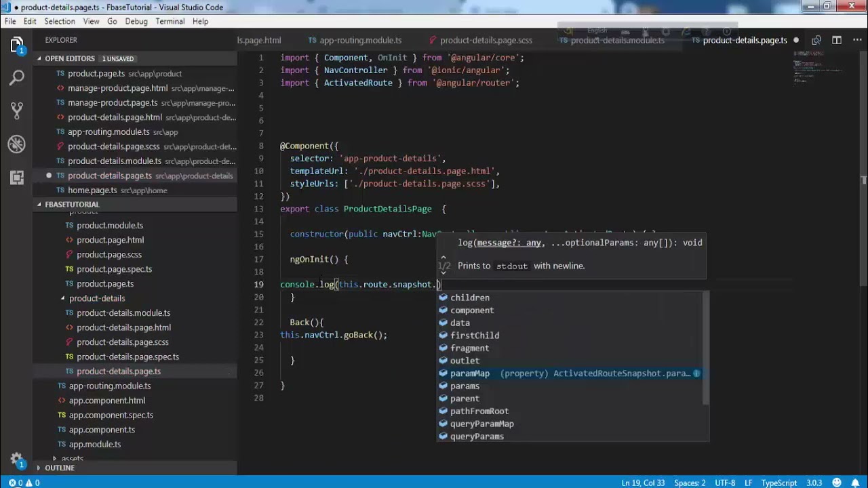Open the editor More Actions ellipsis
Image resolution: width=868 pixels, height=488 pixels.
point(856,41)
